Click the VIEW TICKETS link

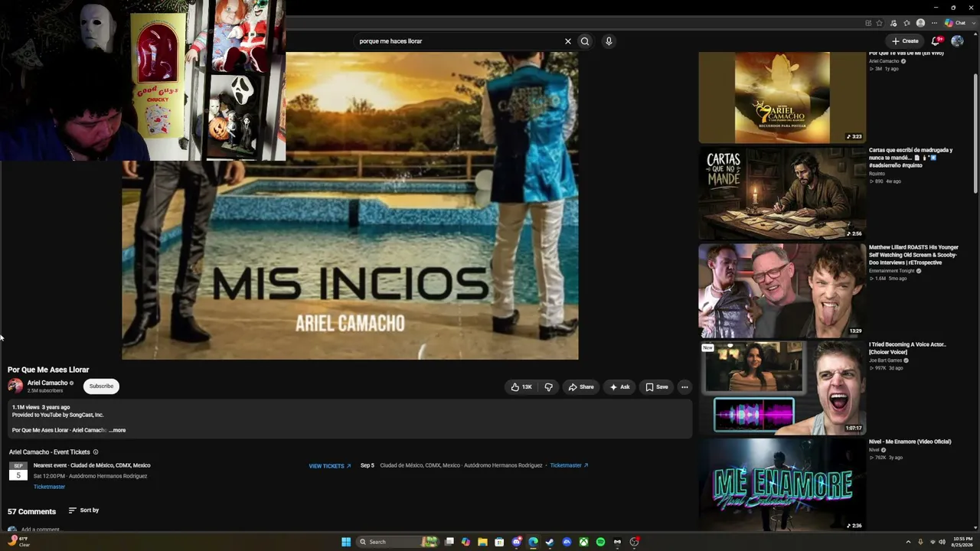330,466
